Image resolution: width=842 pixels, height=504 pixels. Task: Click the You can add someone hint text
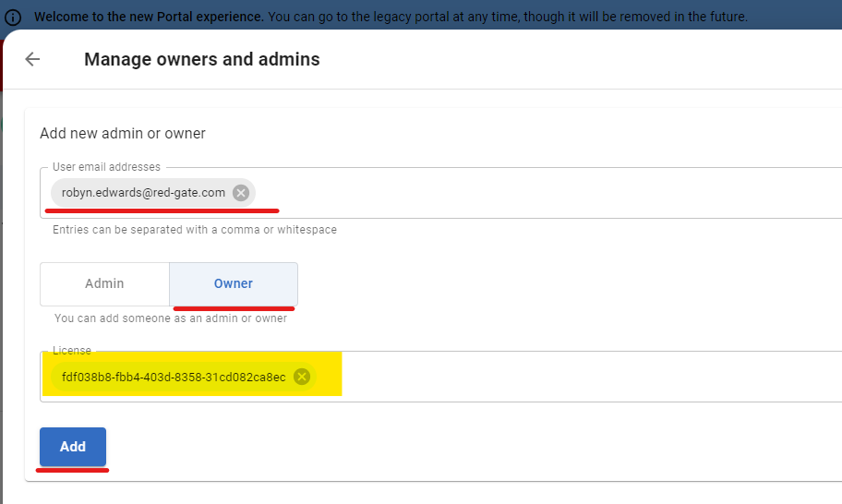[170, 318]
